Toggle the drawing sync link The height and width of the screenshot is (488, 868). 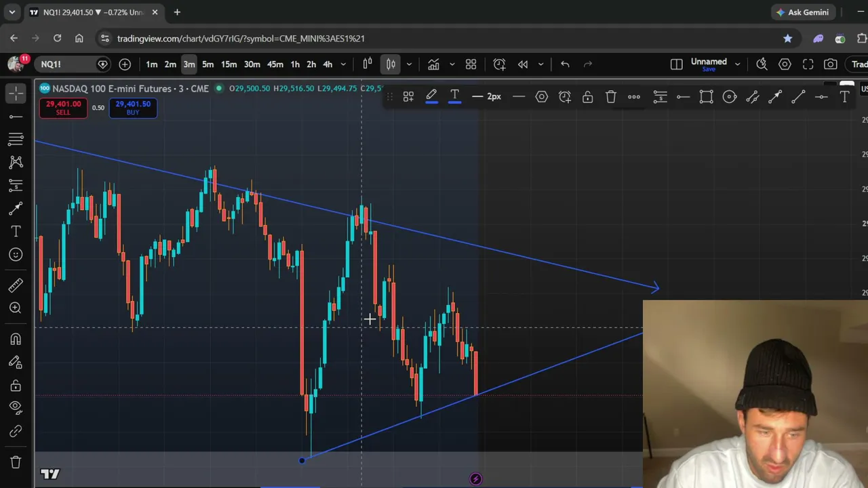pyautogui.click(x=16, y=431)
